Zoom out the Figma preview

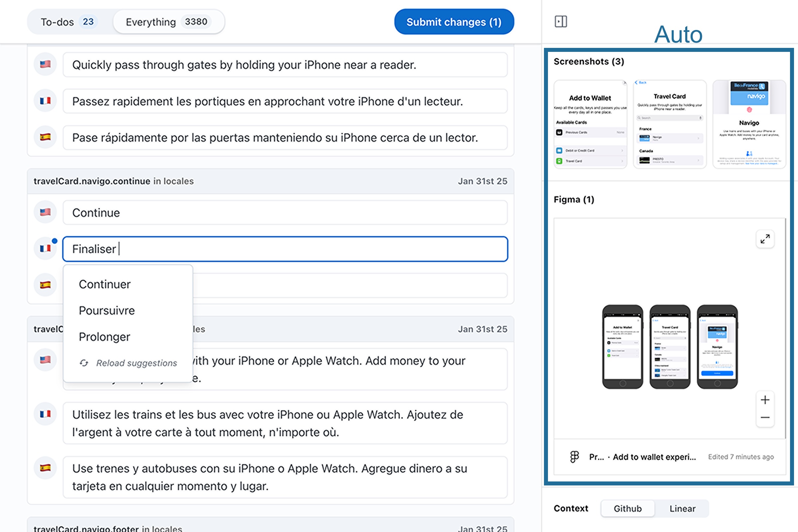765,418
